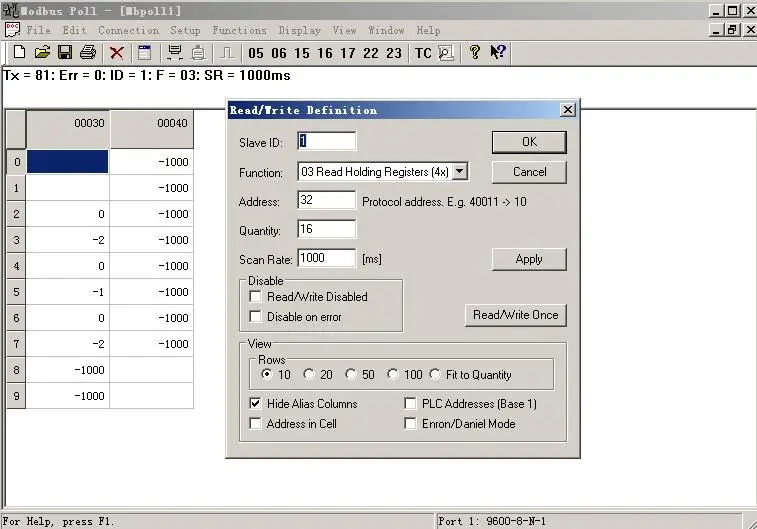Uncheck Hide Alias Columns

(255, 404)
